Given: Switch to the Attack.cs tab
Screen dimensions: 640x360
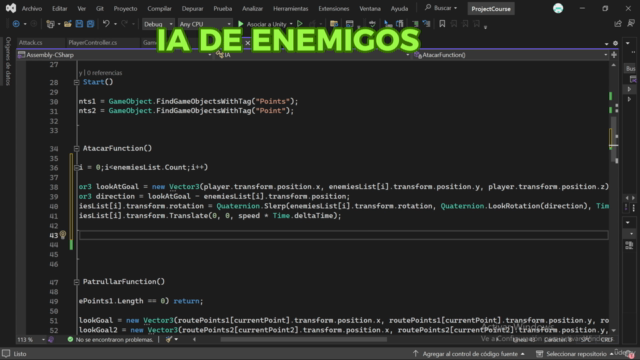Looking at the screenshot, I should coord(31,42).
